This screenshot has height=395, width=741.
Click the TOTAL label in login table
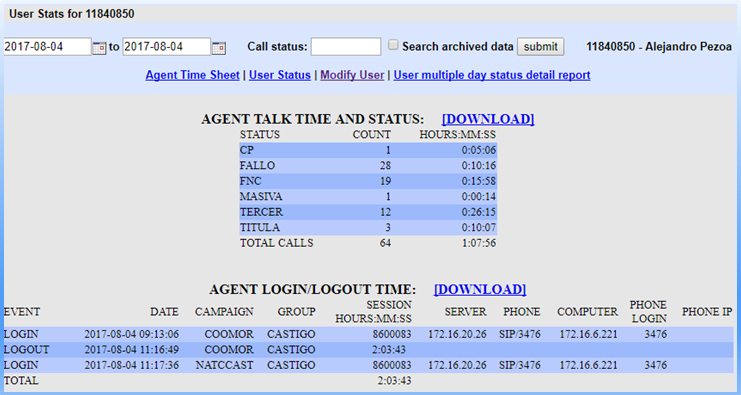(x=21, y=381)
